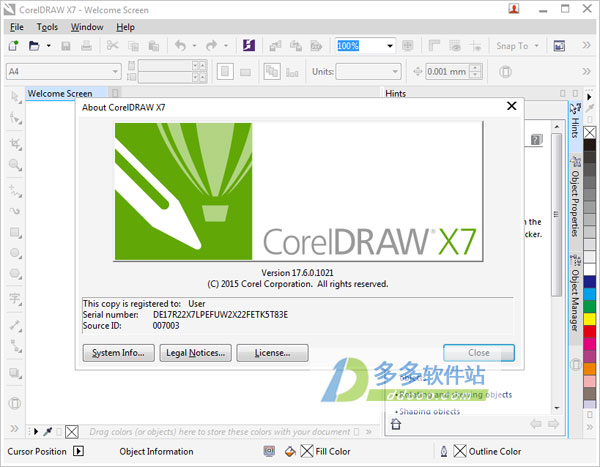600x467 pixels.
Task: Open the Open button's dropdown arrow
Action: coord(49,46)
